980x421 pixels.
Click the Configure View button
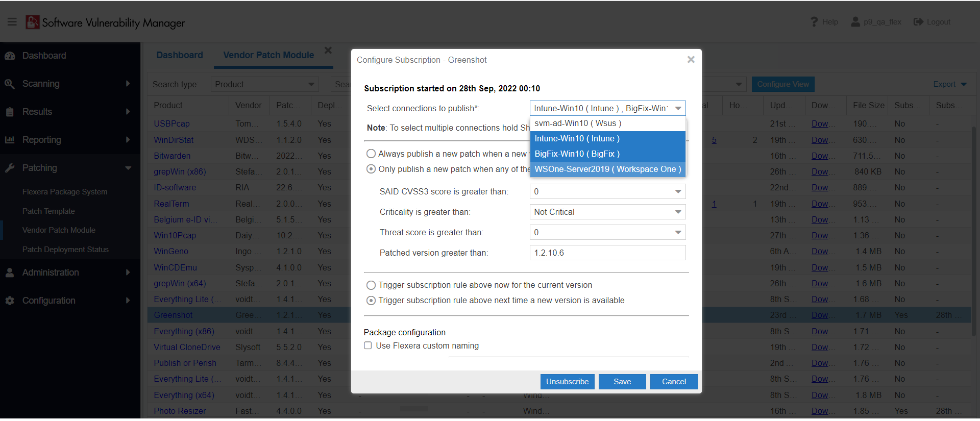point(783,84)
